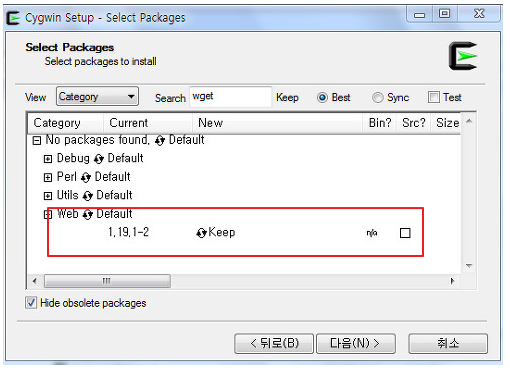
Task: Click the Bin? column header
Action: (x=380, y=123)
